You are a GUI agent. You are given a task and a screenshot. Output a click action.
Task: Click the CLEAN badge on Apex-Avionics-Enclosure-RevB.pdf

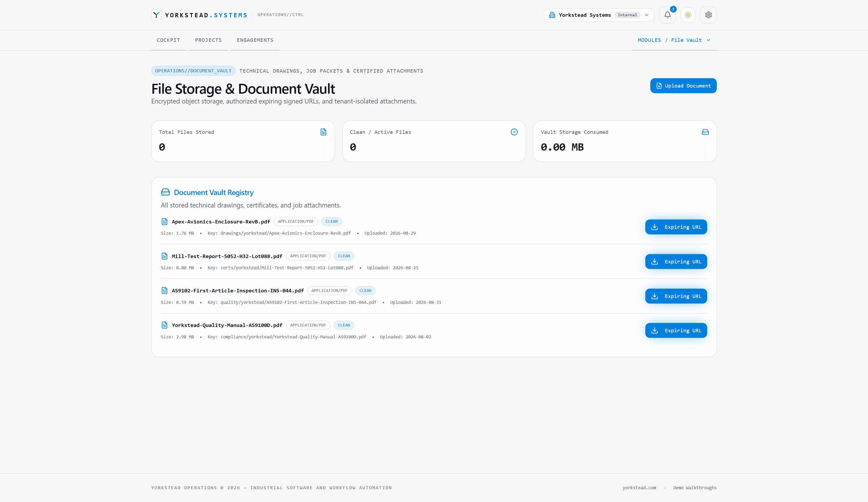[x=331, y=221]
